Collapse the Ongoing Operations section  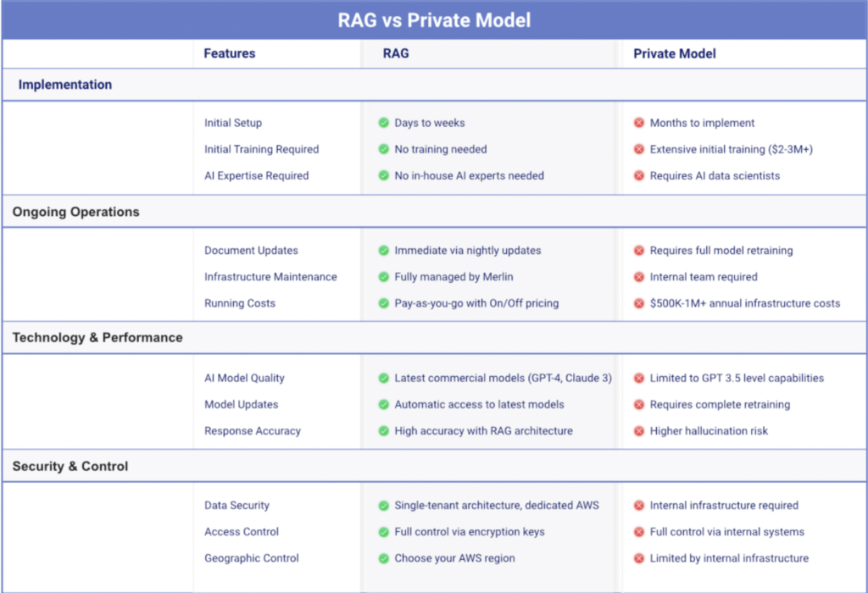click(x=75, y=212)
